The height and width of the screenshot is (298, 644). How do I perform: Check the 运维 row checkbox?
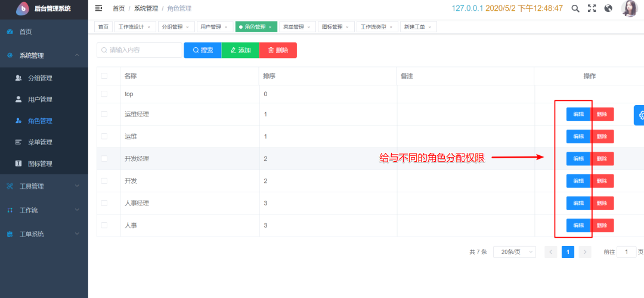tap(104, 136)
